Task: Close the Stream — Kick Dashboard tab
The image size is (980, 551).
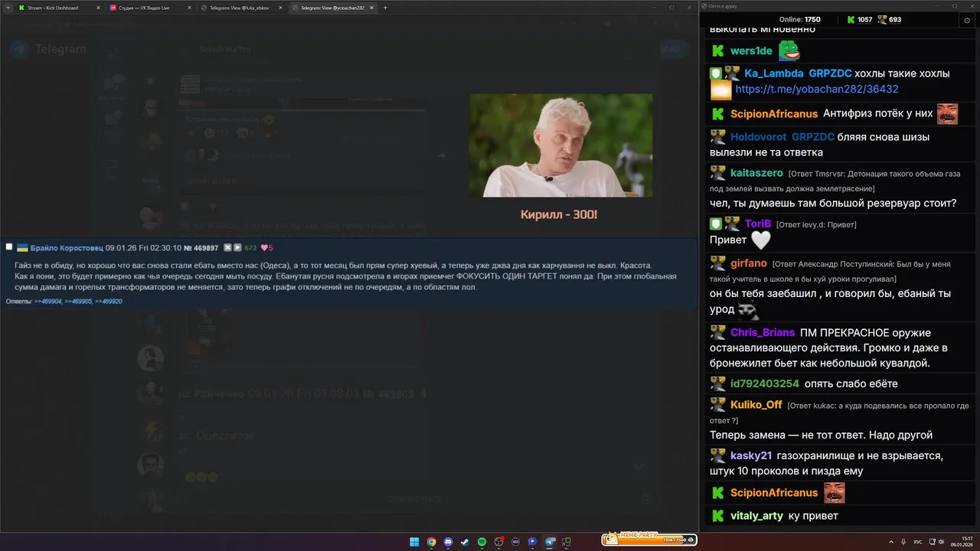Action: [x=98, y=8]
